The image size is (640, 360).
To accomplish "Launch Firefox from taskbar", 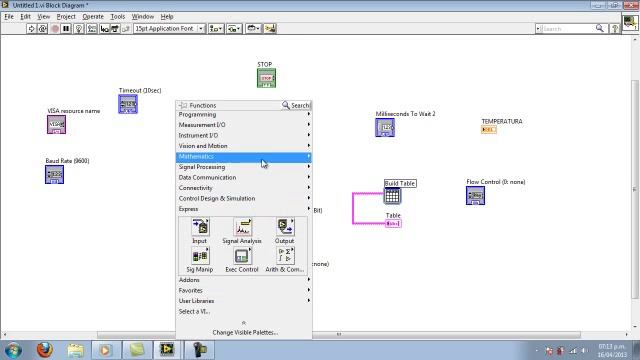I will [x=44, y=350].
